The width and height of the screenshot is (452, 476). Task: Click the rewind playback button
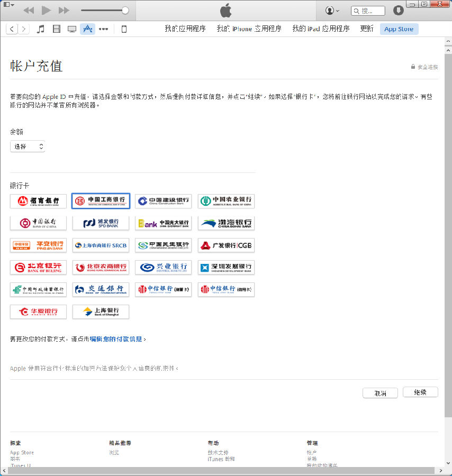coord(29,11)
